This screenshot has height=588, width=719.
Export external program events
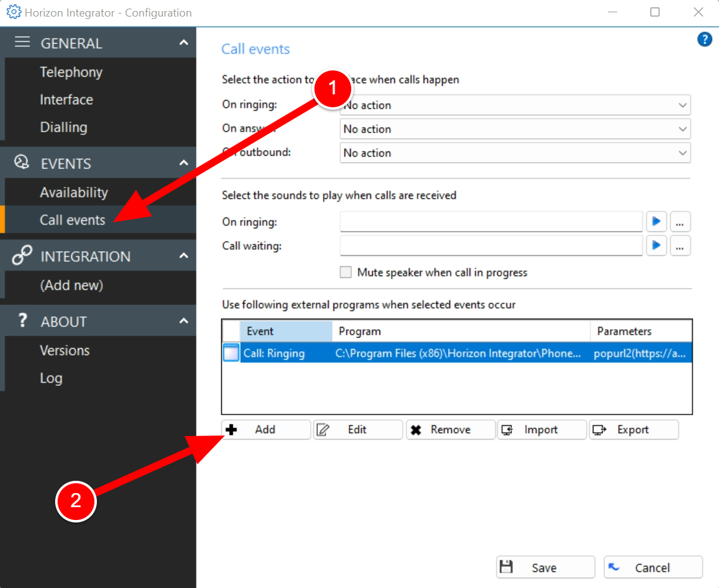tap(634, 430)
